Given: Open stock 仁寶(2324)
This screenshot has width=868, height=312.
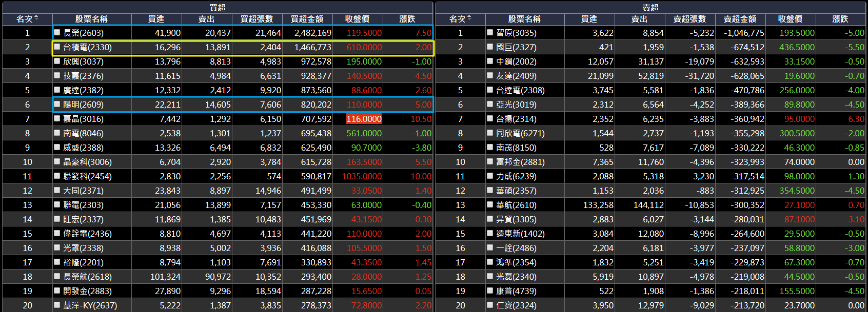Looking at the screenshot, I should tap(516, 305).
